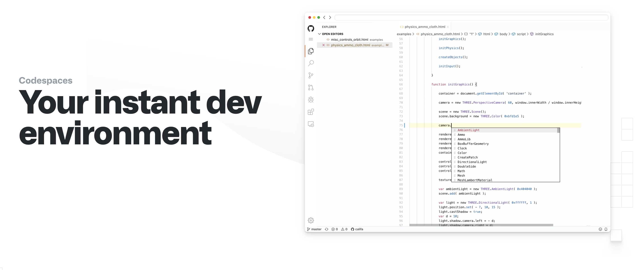Click the browser forward arrow

330,17
